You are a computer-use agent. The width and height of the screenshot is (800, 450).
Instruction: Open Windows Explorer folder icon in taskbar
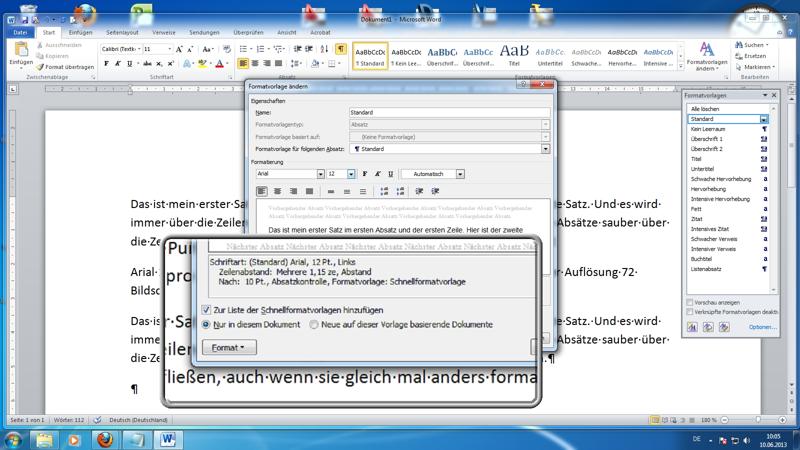click(44, 439)
